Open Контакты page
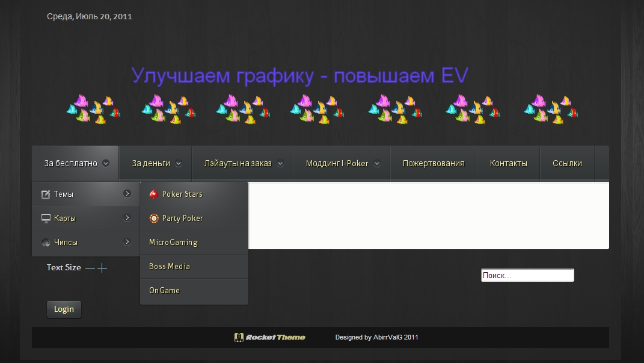Screen dimensions: 644x363 tap(509, 163)
